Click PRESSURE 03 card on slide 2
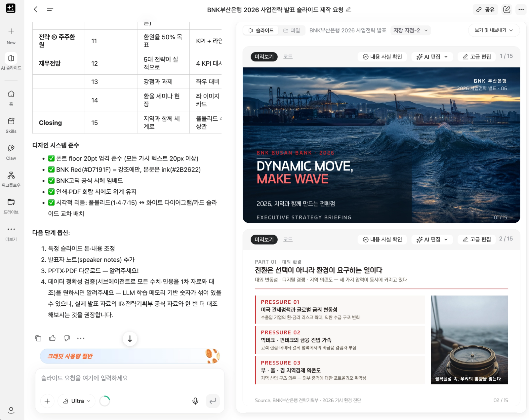 [340, 370]
